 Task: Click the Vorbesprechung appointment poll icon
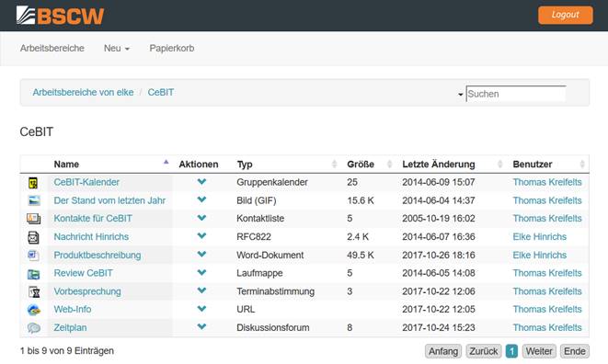pyautogui.click(x=35, y=291)
